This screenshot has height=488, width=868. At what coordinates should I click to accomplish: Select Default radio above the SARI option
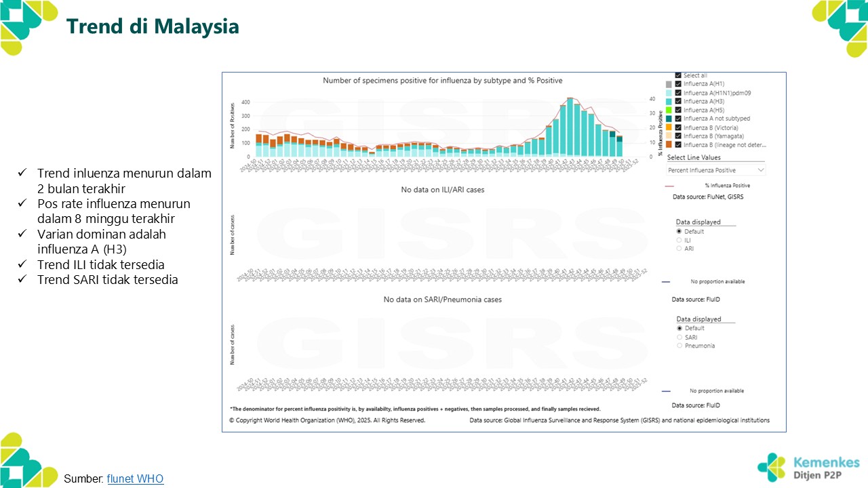pos(679,328)
